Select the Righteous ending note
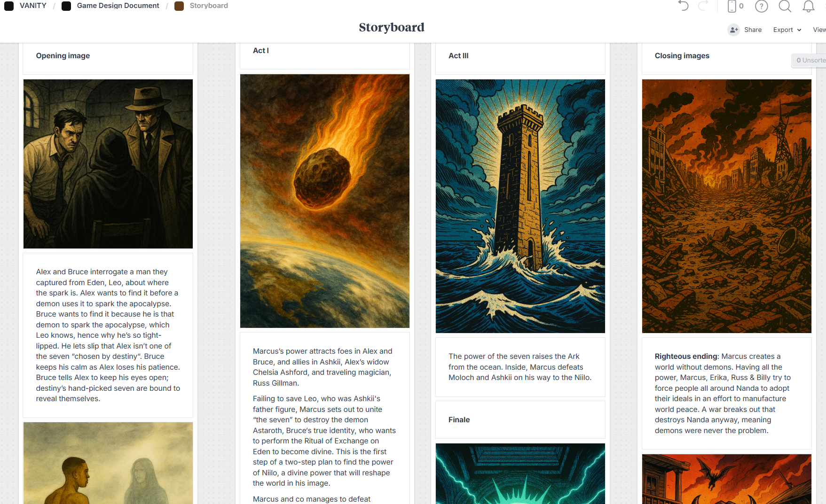This screenshot has height=504, width=826. point(726,394)
